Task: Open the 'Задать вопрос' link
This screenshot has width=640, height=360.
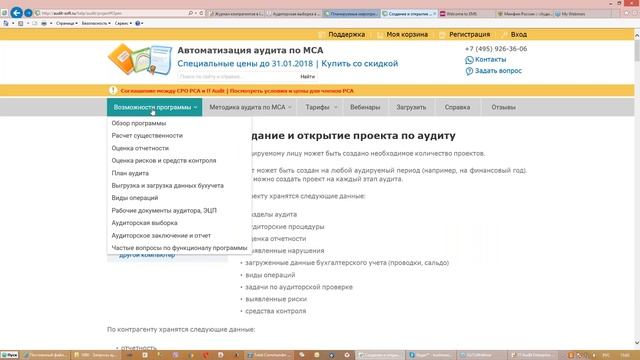Action: coord(498,71)
